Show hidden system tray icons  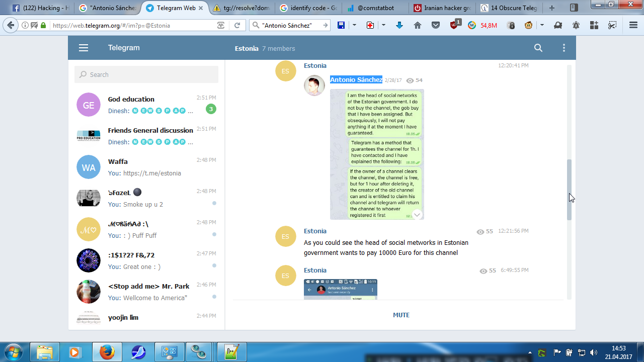(530, 352)
